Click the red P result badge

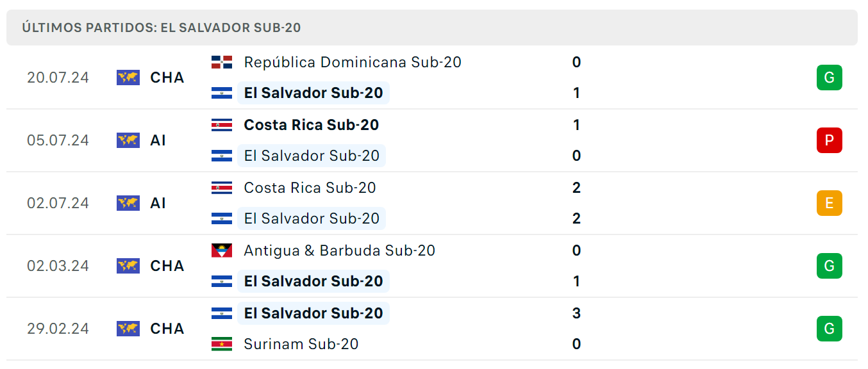829,140
